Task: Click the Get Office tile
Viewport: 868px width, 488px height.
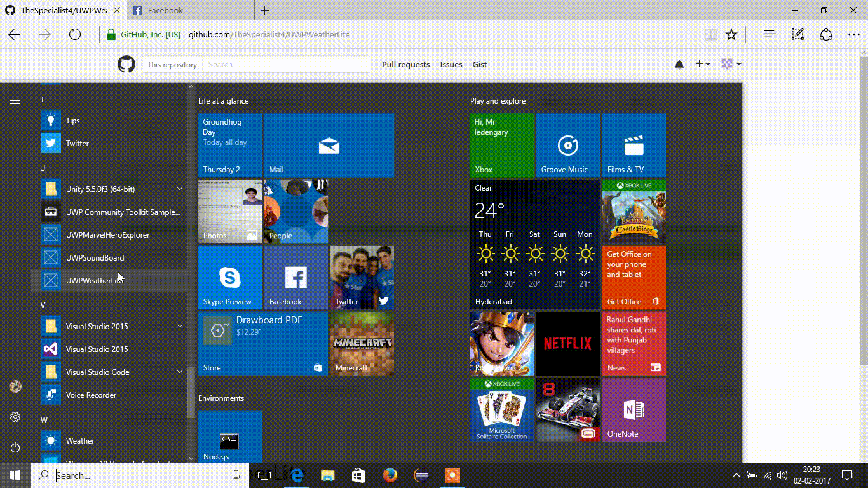Action: (x=634, y=278)
